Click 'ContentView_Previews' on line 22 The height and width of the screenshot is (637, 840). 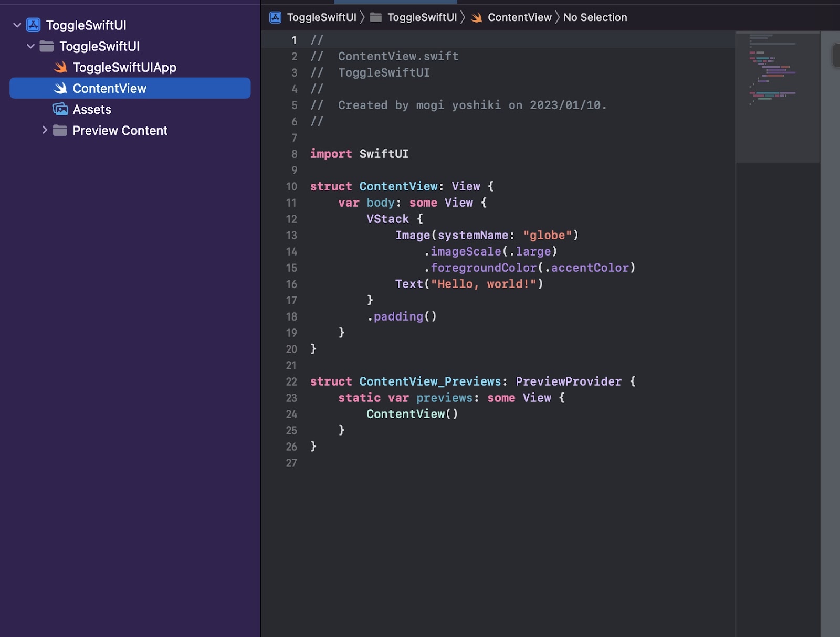(x=430, y=381)
